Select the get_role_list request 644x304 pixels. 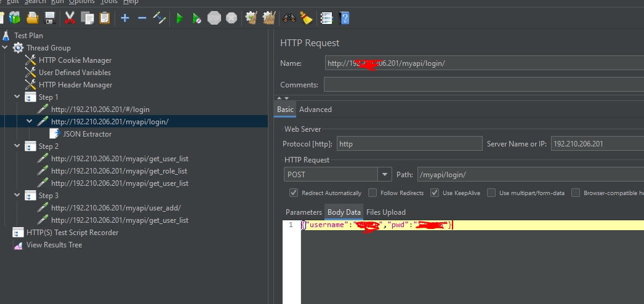(119, 171)
